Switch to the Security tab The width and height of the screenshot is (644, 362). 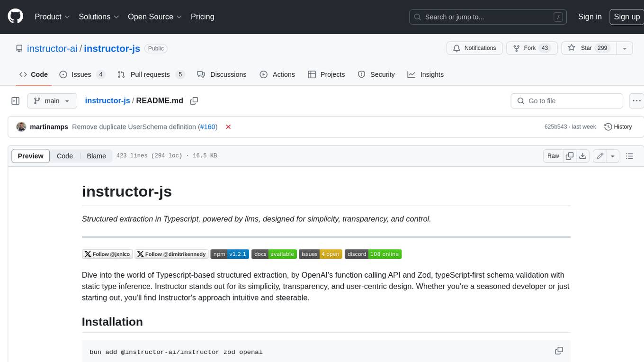[x=376, y=74]
